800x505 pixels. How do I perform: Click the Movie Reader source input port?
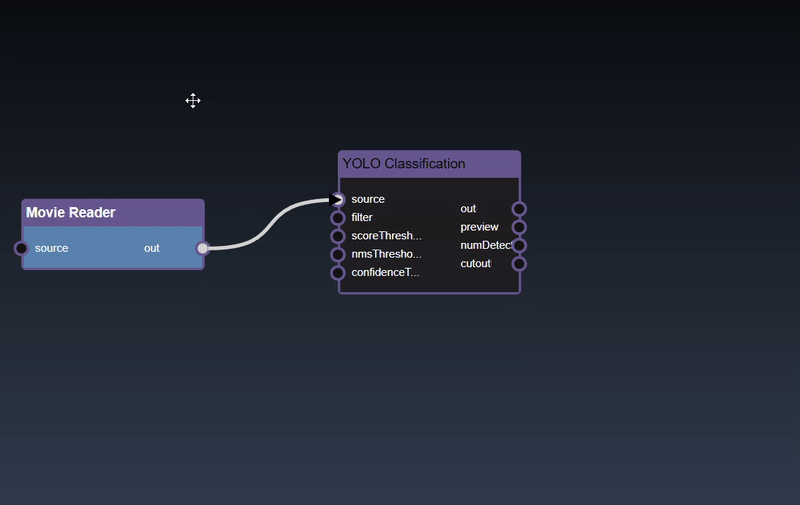point(21,248)
